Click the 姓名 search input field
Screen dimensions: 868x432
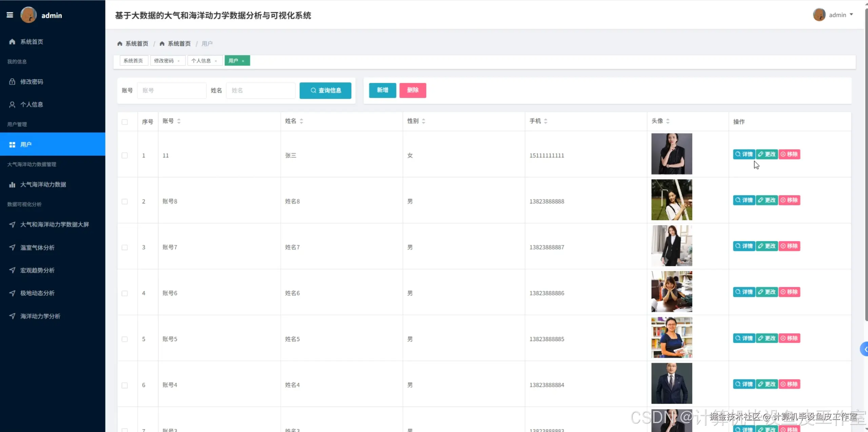coord(260,91)
